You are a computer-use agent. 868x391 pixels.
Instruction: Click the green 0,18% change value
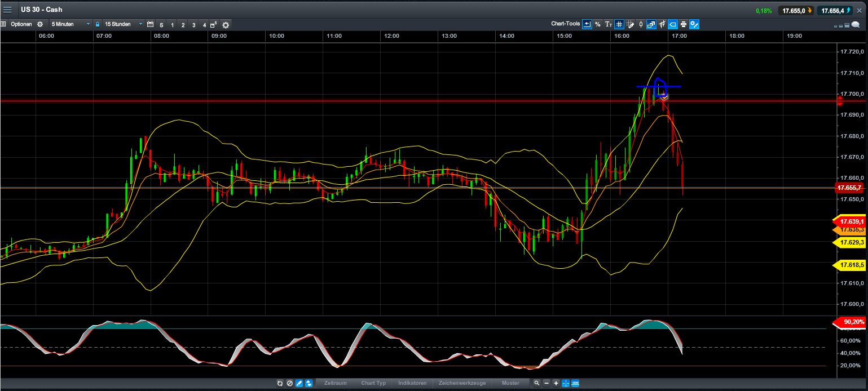pyautogui.click(x=764, y=11)
